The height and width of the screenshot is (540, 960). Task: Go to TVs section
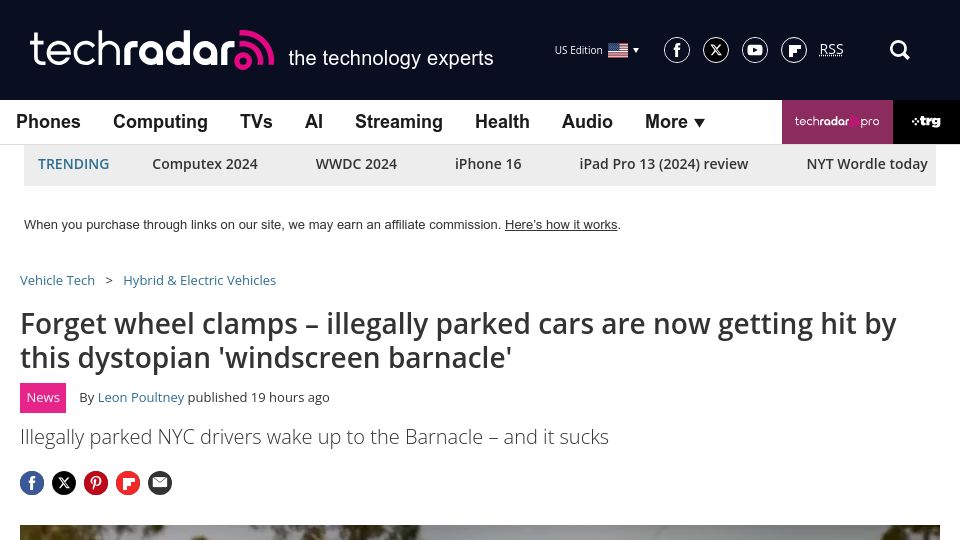point(256,122)
